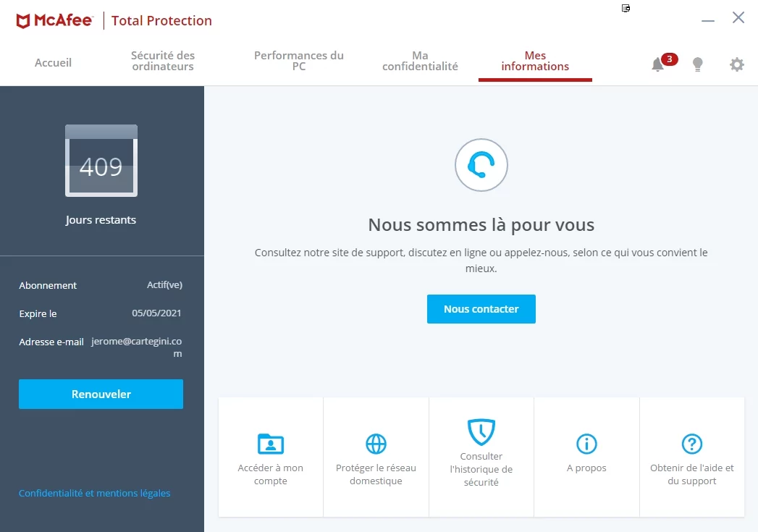Click the Nous contacter button
Viewport: 758px width, 532px height.
coord(481,309)
